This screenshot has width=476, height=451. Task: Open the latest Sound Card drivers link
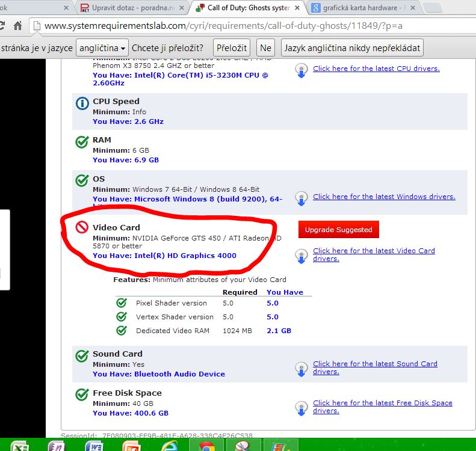pos(375,367)
